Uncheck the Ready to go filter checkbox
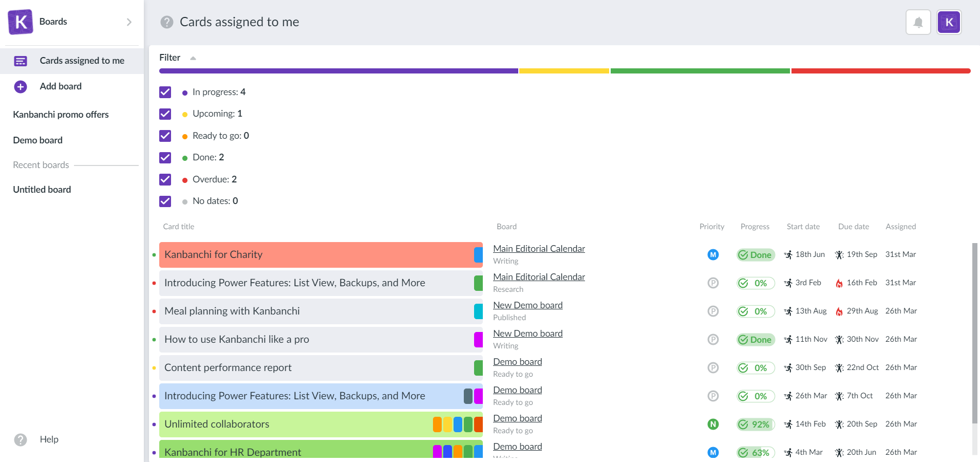 tap(165, 136)
